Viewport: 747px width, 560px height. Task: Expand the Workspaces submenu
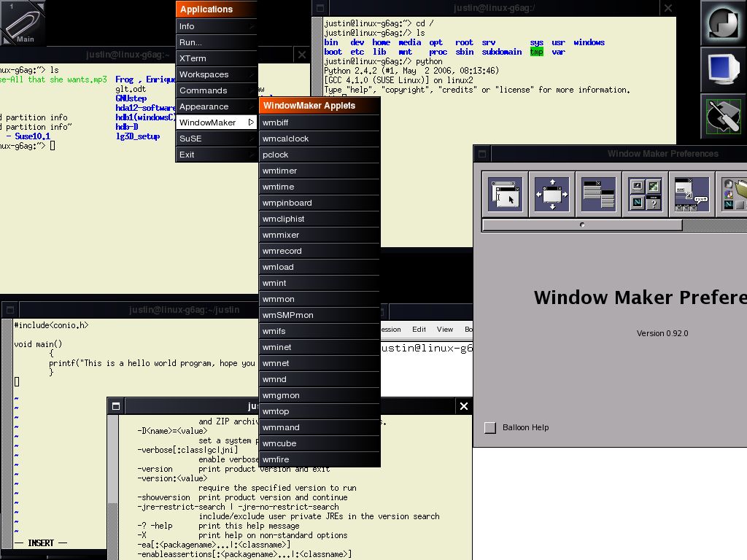tap(216, 74)
